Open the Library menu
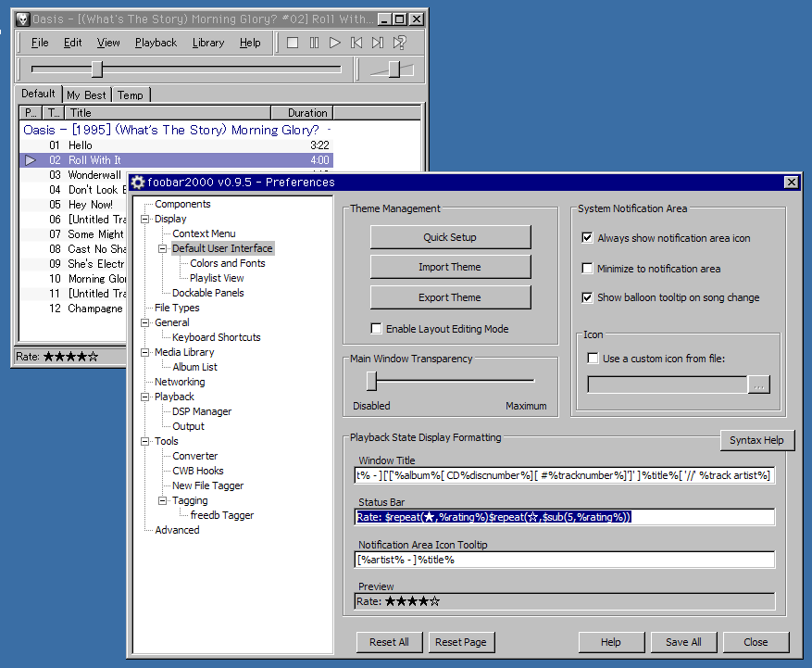The width and height of the screenshot is (812, 668). tap(208, 43)
